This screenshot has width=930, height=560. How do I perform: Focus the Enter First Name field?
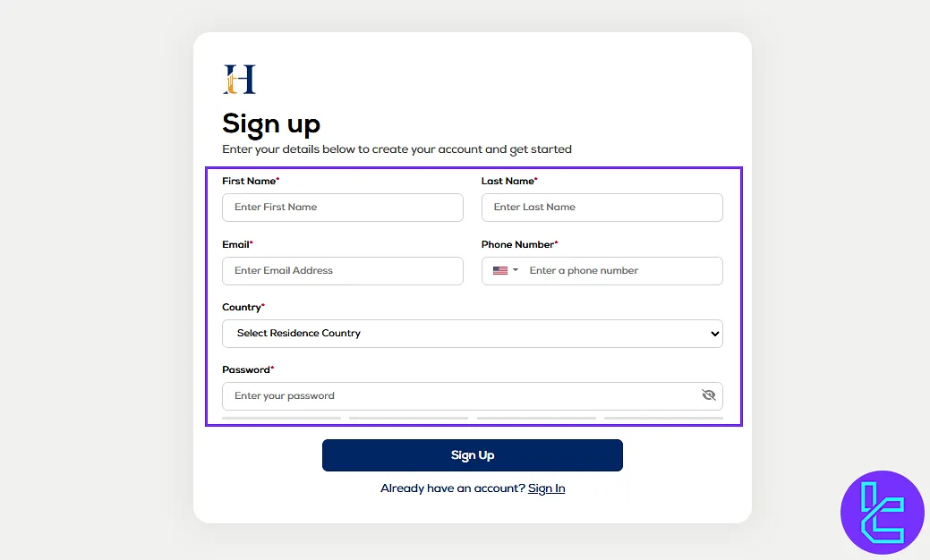343,207
